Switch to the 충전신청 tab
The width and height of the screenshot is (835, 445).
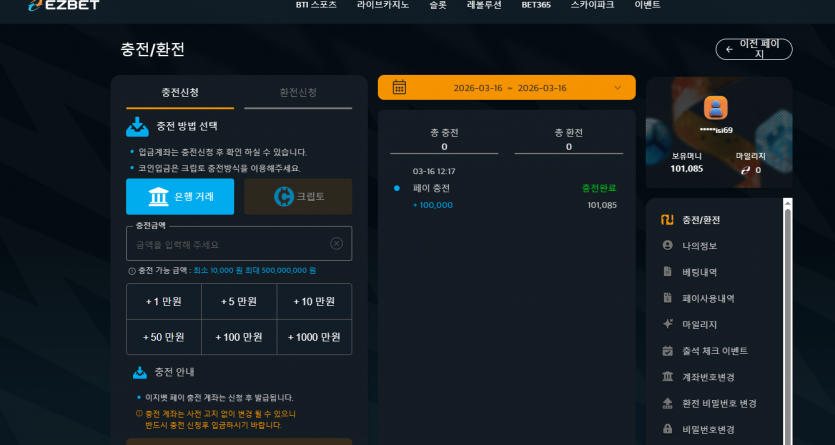point(180,93)
